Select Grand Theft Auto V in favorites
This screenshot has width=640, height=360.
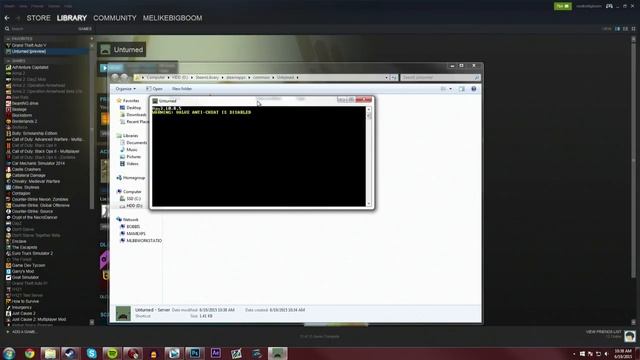tap(29, 45)
